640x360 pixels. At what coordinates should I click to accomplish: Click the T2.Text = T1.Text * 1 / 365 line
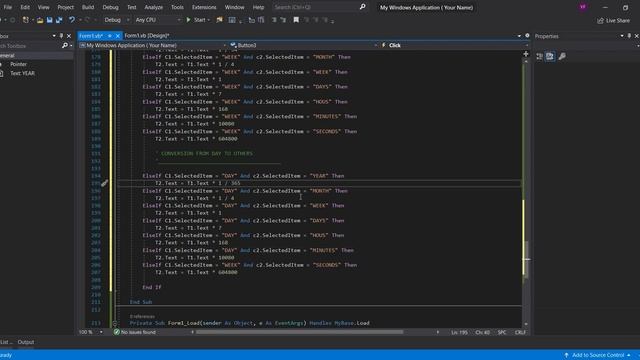tap(198, 183)
